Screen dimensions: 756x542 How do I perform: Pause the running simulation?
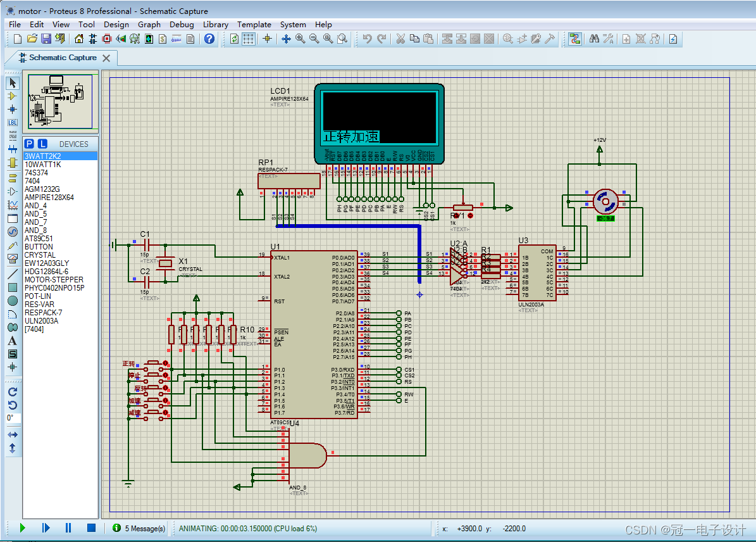click(x=68, y=528)
